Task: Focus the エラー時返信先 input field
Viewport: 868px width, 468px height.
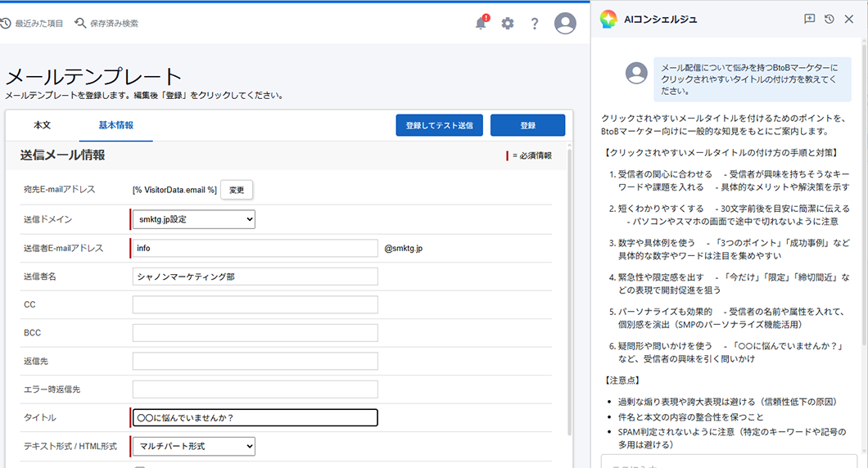Action: (255, 389)
